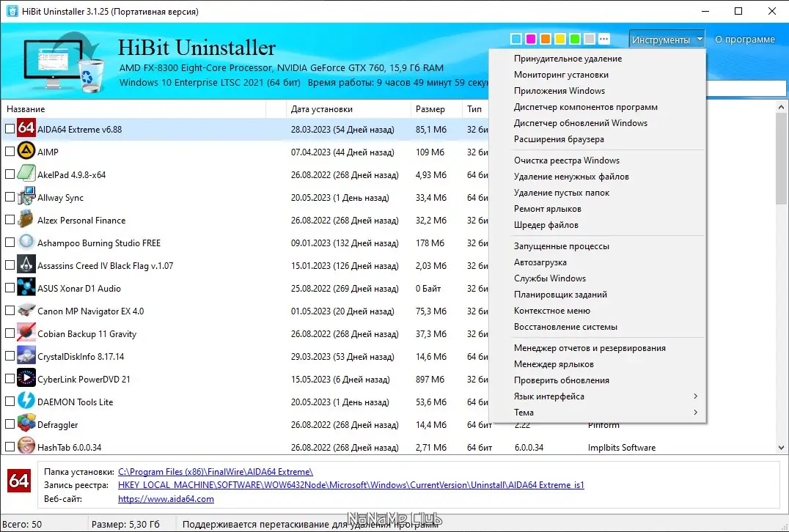
Task: Tick the Allway Sync checkbox
Action: 10,197
